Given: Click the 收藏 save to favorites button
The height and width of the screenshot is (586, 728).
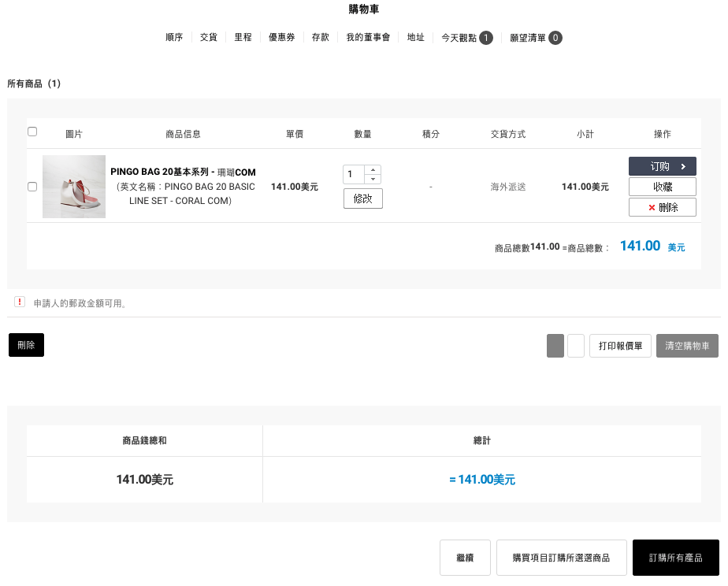Looking at the screenshot, I should click(x=662, y=187).
